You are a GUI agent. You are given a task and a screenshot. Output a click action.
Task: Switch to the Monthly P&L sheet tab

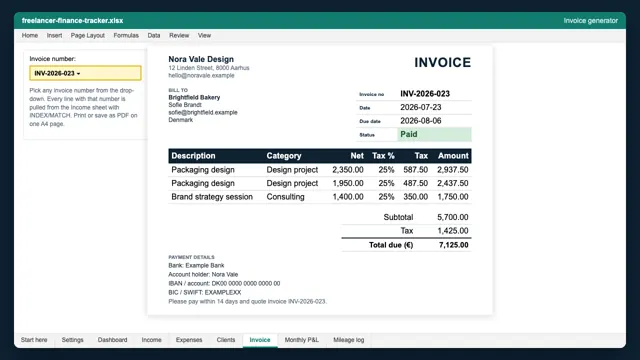302,340
